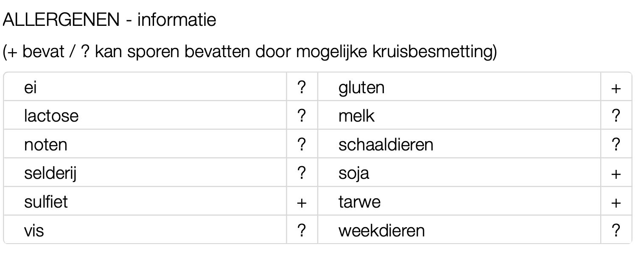Click the question mark next to lactose
Screen dimensions: 644x261
click(302, 116)
